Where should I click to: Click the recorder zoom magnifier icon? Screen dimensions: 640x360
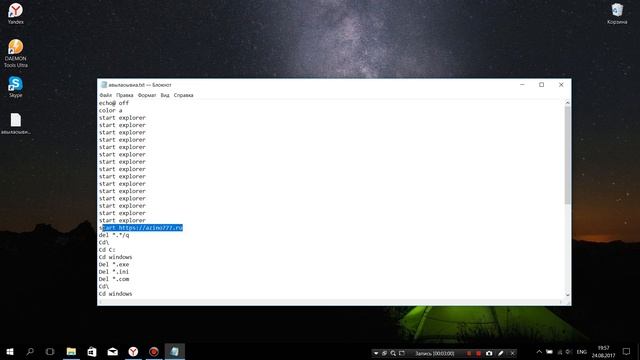tap(393, 353)
